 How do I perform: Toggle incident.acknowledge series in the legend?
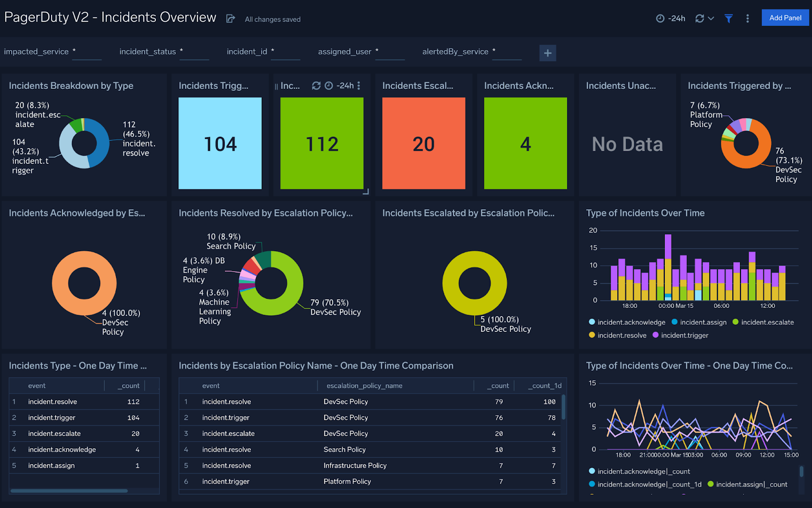(x=631, y=322)
